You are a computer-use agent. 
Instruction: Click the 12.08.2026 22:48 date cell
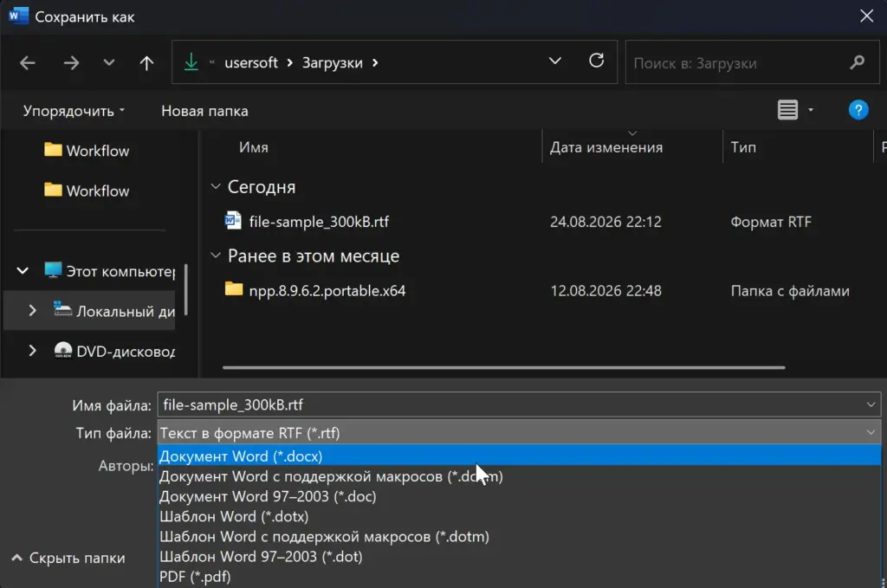pyautogui.click(x=605, y=291)
